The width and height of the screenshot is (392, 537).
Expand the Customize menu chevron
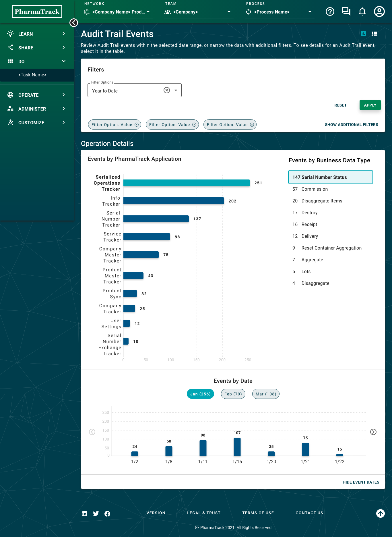pos(64,122)
